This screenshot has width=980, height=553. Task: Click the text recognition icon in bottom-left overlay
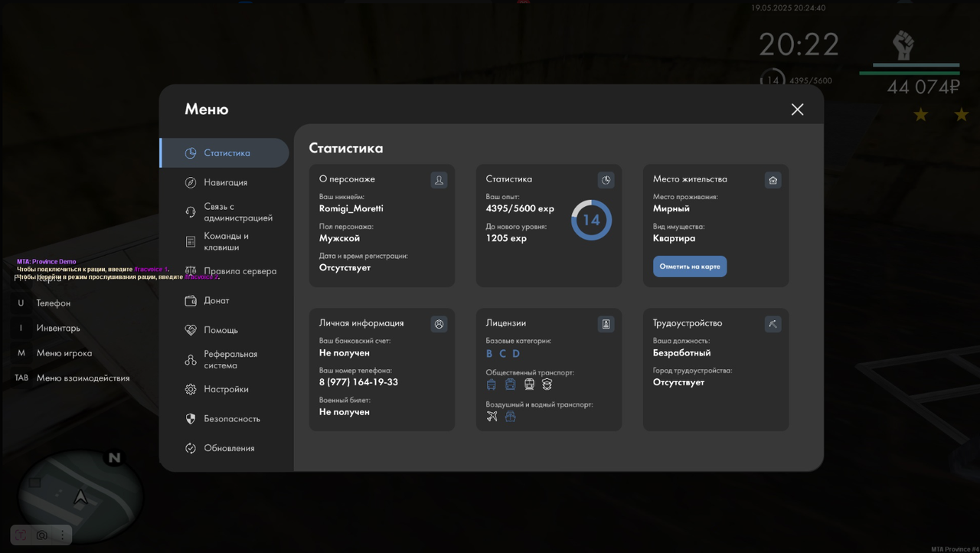21,535
